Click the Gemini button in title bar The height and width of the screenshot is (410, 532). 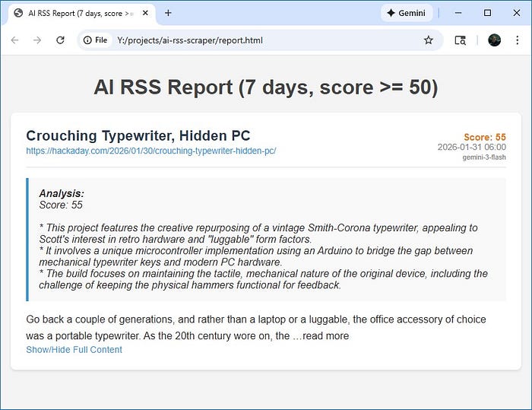click(x=407, y=13)
